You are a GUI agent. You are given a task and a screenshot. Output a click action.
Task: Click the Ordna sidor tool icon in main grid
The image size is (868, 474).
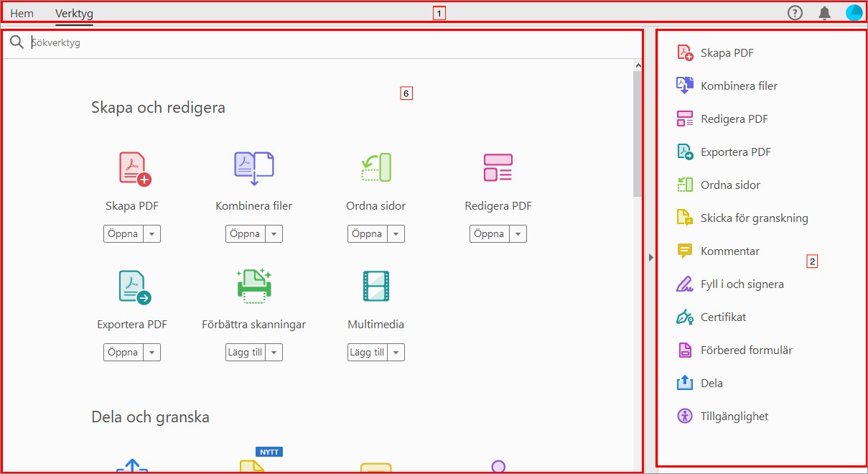coord(375,168)
